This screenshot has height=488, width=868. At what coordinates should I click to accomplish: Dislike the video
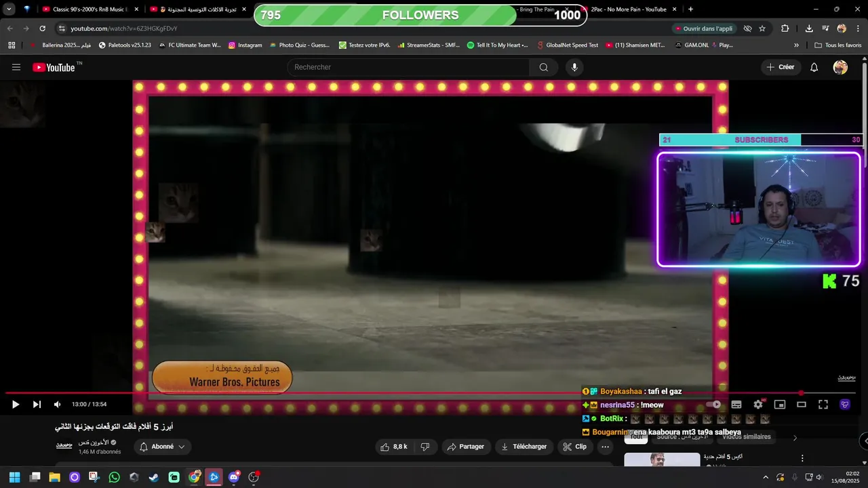pyautogui.click(x=425, y=447)
